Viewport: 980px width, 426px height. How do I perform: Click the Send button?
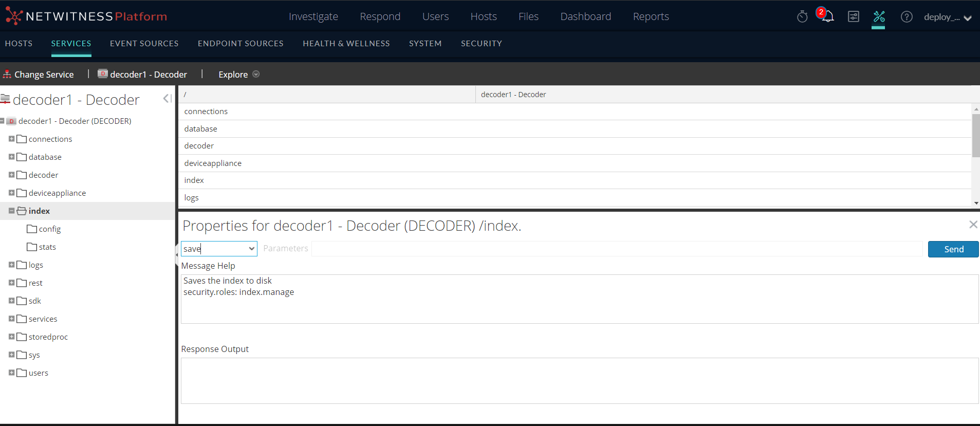pos(953,249)
